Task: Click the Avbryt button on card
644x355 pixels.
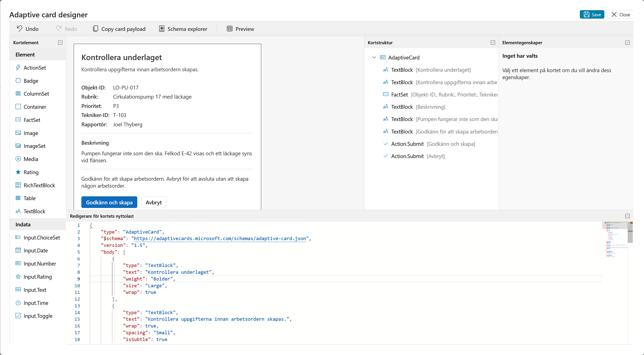Action: pyautogui.click(x=154, y=202)
